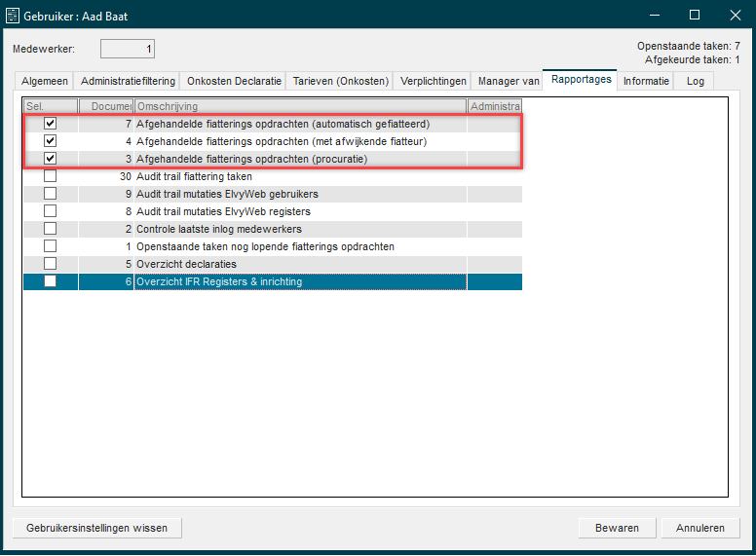Uncheck 'automatisch gefiatteerd' report checkbox
This screenshot has width=756, height=556.
tap(51, 124)
